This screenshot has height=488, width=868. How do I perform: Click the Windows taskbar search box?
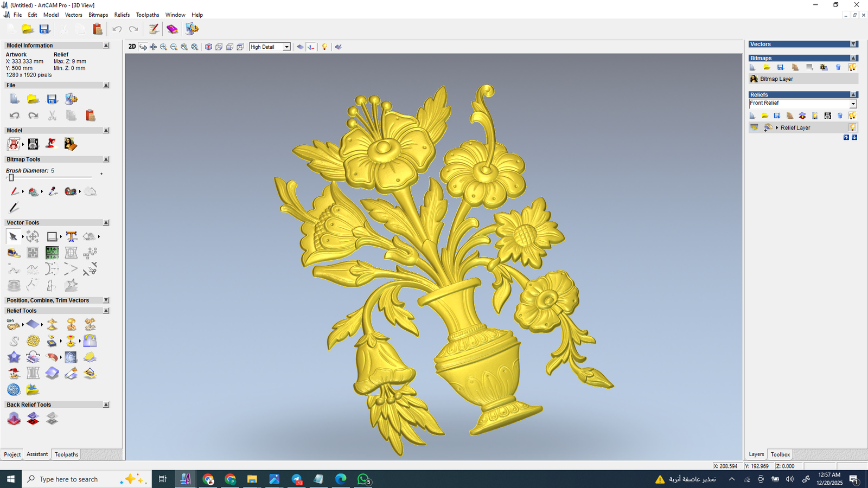[x=69, y=479]
